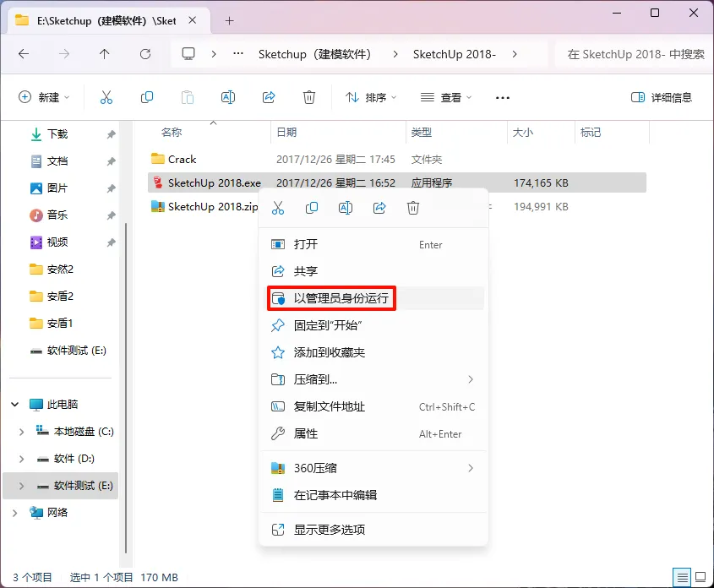The height and width of the screenshot is (588, 714).
Task: Expand 软件 (D:) in the tree
Action: (21, 459)
